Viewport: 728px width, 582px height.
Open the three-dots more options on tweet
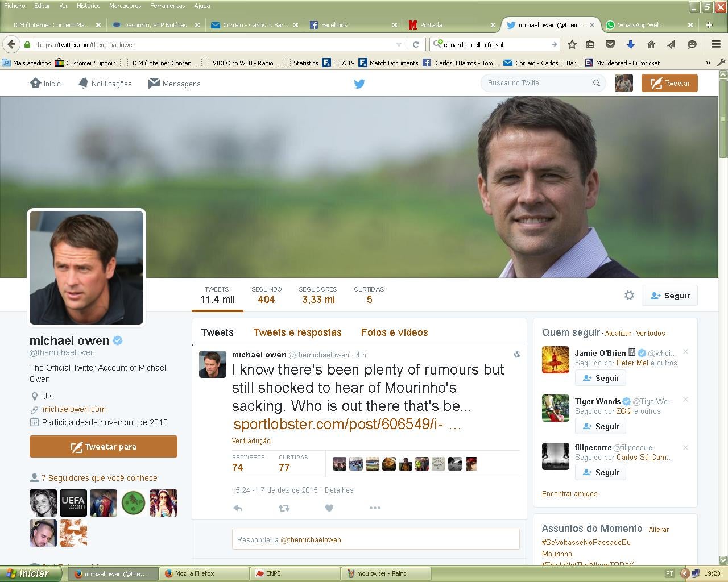click(375, 508)
